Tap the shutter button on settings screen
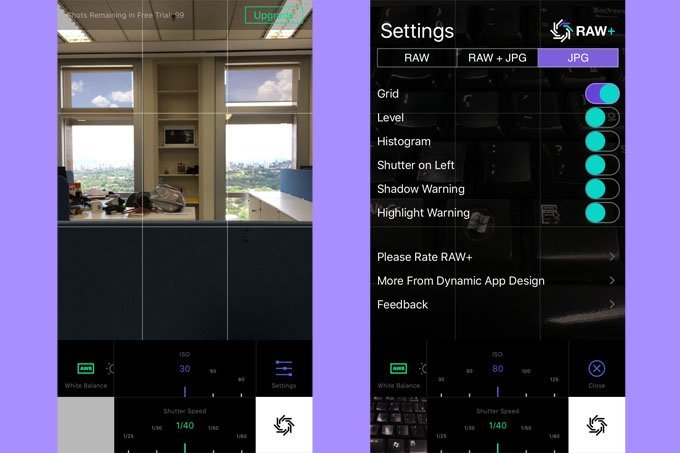The image size is (680, 453). point(597,424)
